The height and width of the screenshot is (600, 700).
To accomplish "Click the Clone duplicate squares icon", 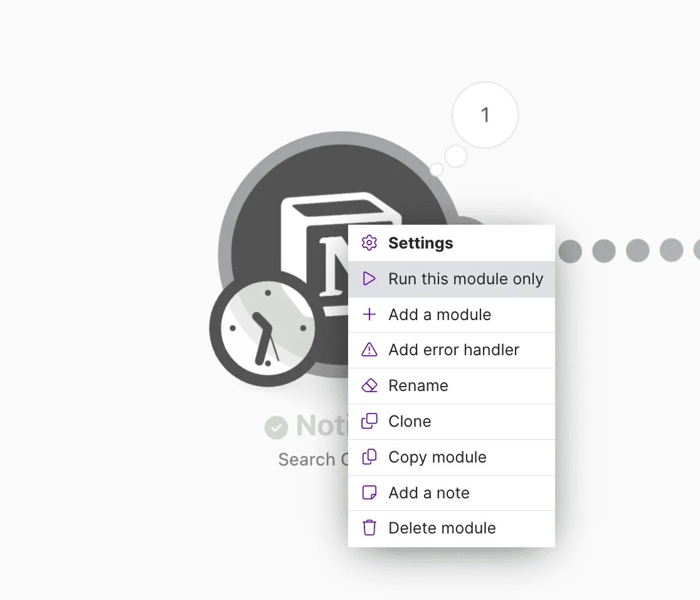I will point(369,421).
